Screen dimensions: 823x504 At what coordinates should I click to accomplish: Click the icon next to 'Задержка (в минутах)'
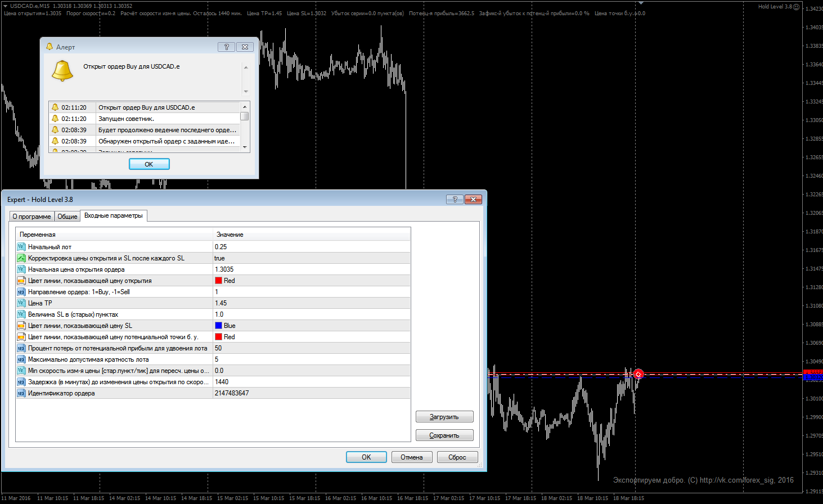(21, 381)
